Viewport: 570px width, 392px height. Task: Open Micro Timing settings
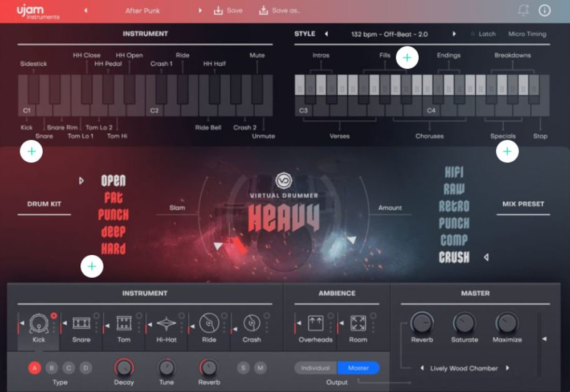click(x=527, y=34)
